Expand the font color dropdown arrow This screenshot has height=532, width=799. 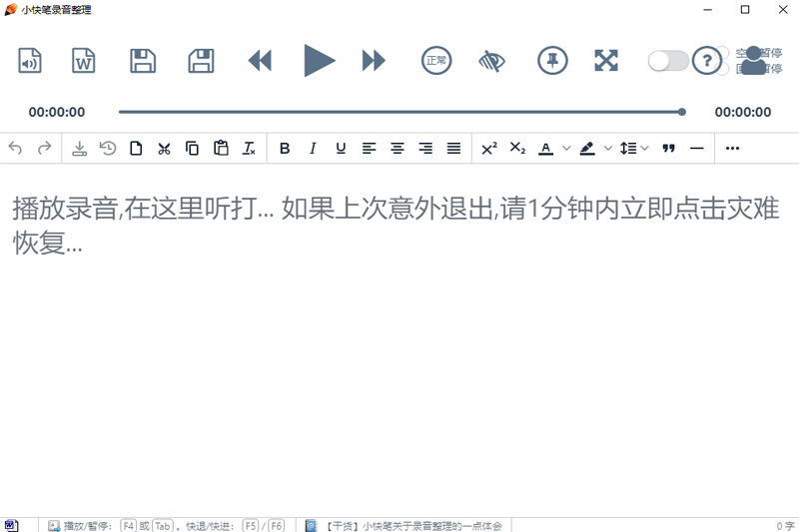point(566,148)
